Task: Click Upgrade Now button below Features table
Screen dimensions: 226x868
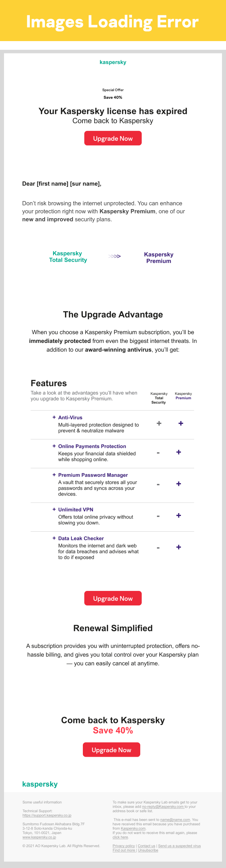Action: pyautogui.click(x=113, y=599)
